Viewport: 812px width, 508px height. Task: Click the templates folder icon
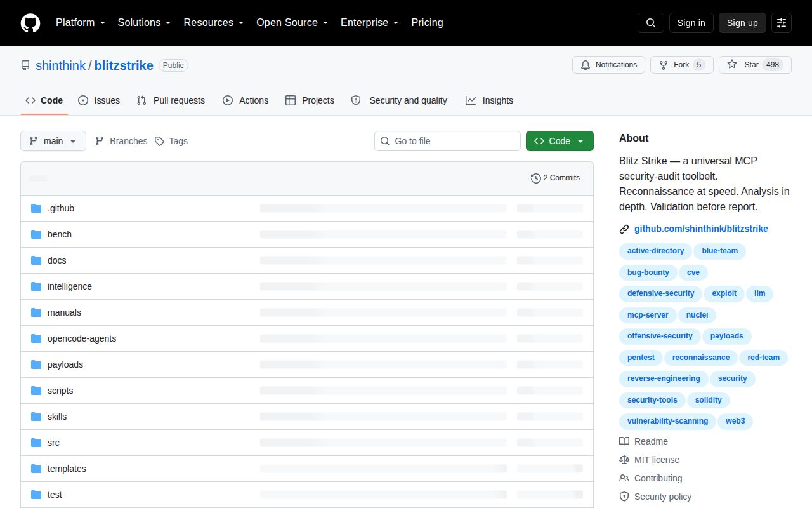(36, 469)
